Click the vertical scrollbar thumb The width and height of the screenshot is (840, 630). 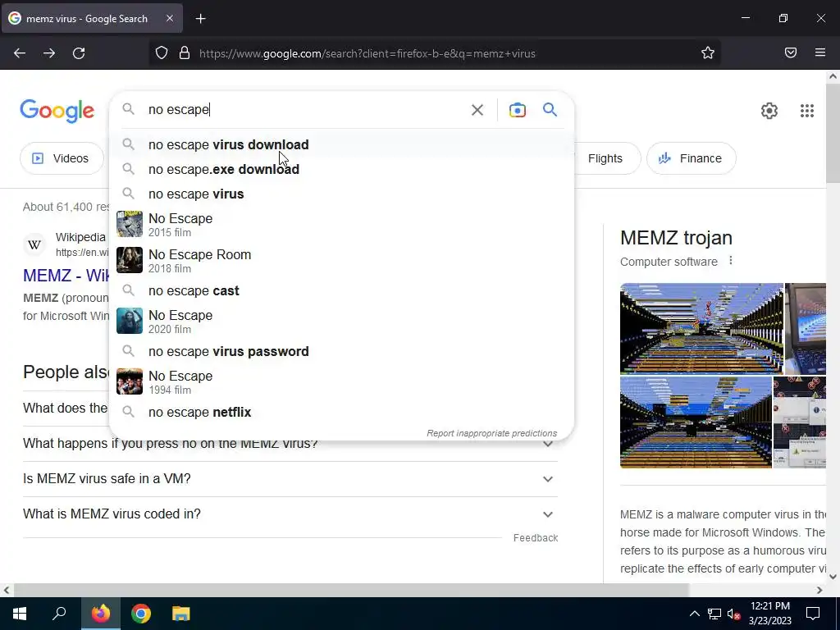833,133
